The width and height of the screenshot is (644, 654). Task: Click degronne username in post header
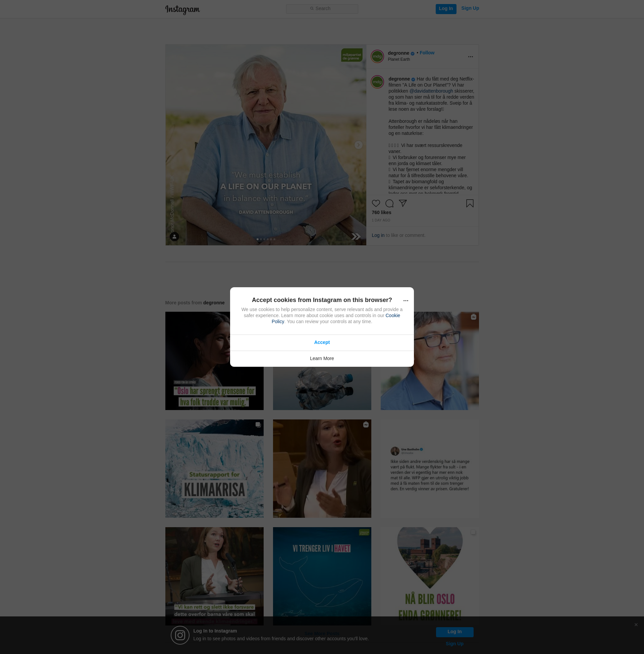pyautogui.click(x=398, y=53)
